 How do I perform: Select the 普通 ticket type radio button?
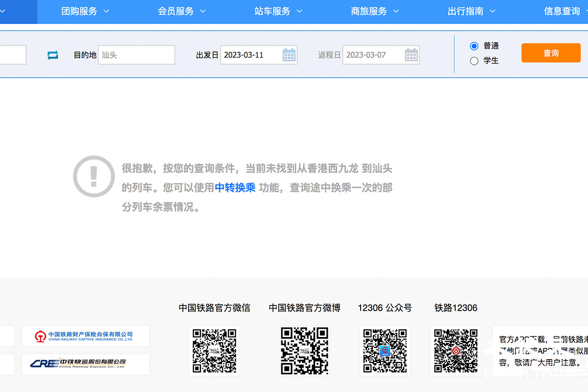[474, 46]
